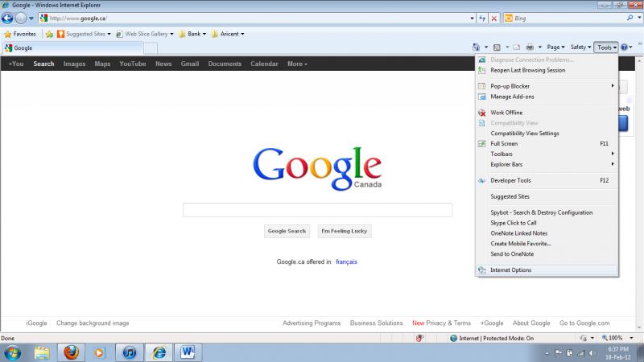This screenshot has height=362, width=644.
Task: Open a new blank tab
Action: (x=151, y=48)
